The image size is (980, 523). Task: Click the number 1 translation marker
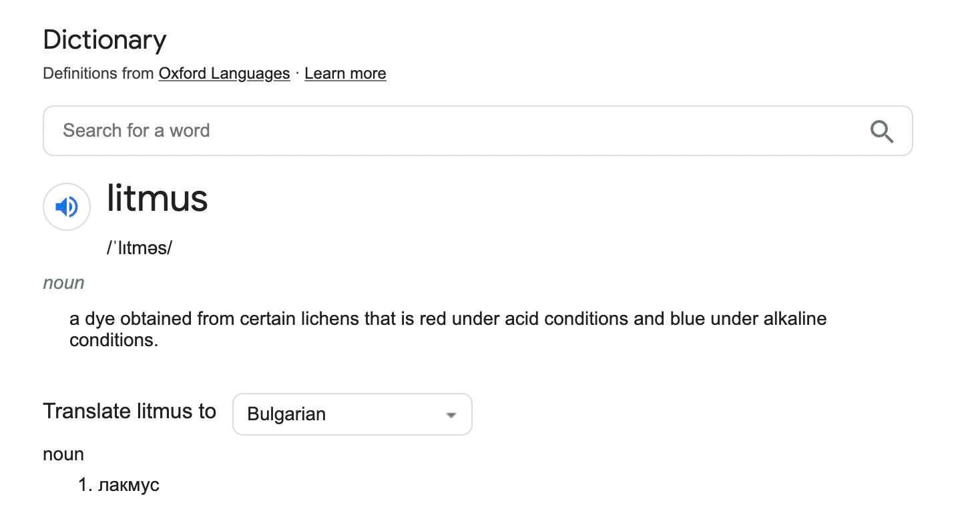pyautogui.click(x=84, y=484)
